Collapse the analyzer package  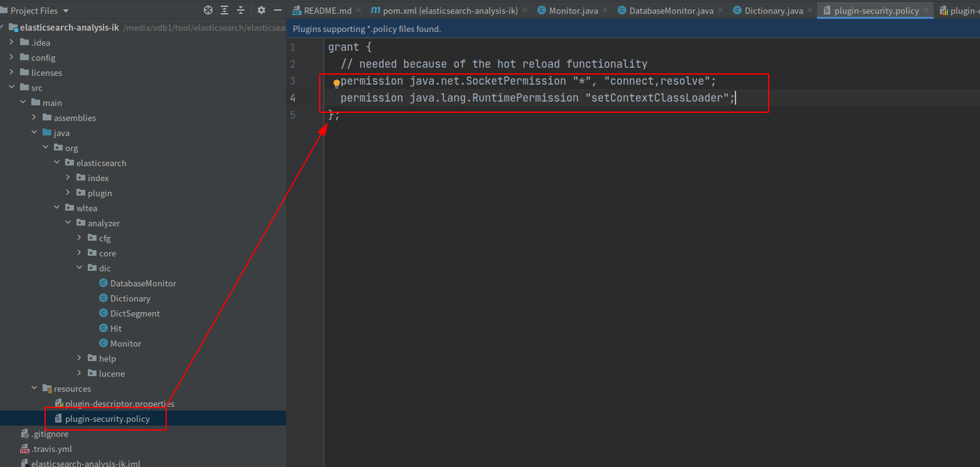[x=68, y=223]
